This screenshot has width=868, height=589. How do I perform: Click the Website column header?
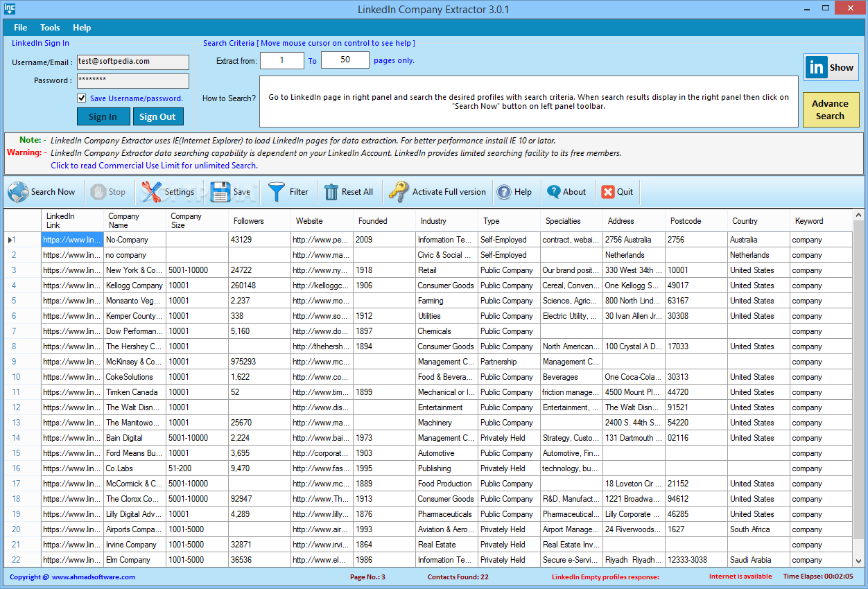pyautogui.click(x=322, y=220)
